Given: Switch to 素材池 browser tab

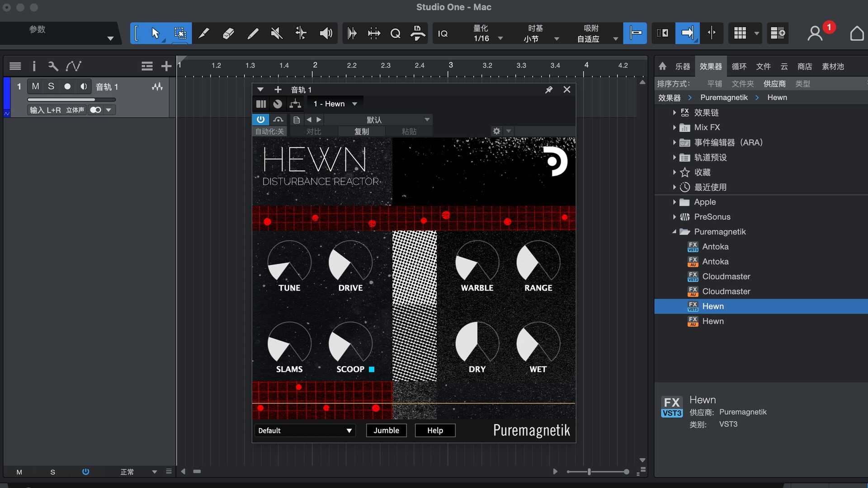Looking at the screenshot, I should pyautogui.click(x=833, y=66).
